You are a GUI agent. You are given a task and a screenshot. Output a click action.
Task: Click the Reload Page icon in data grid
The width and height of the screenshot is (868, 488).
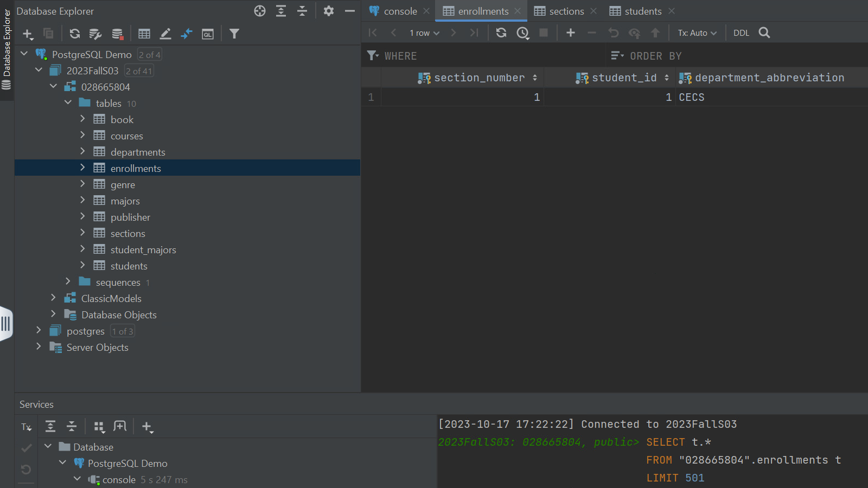point(501,33)
